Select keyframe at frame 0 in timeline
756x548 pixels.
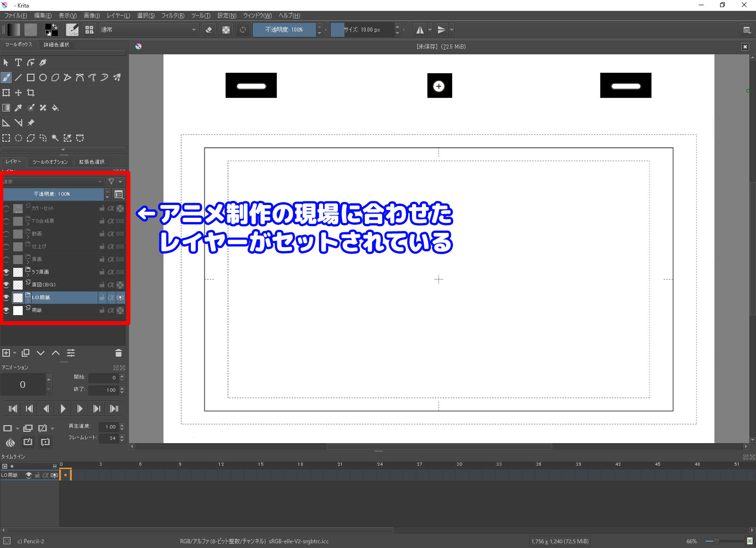65,475
